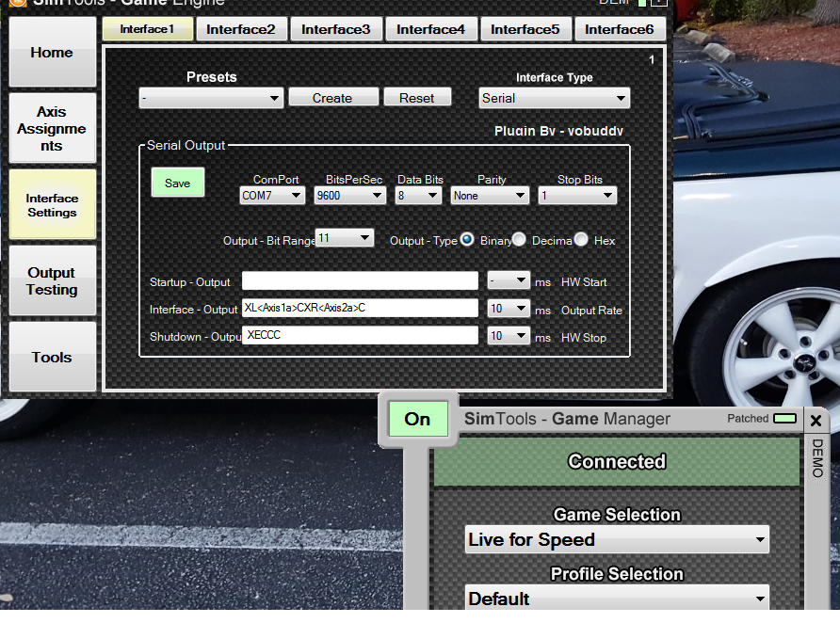The image size is (840, 623).
Task: Click the Startup Output text field
Action: coord(360,281)
